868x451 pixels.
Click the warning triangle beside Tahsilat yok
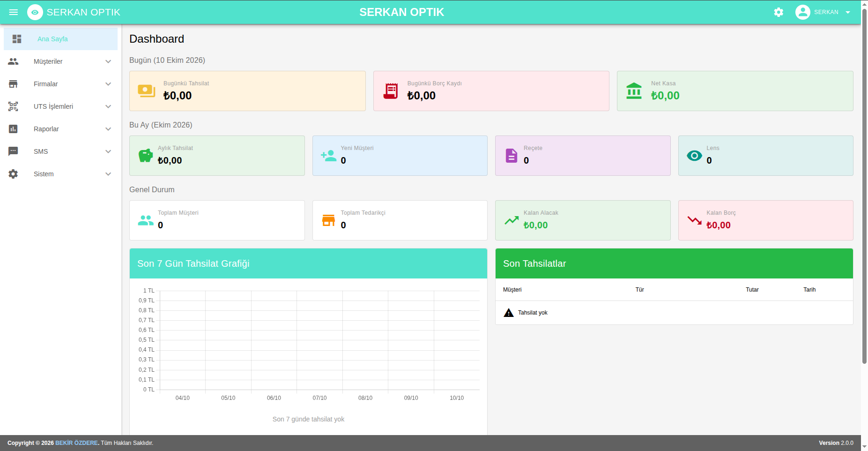tap(509, 313)
